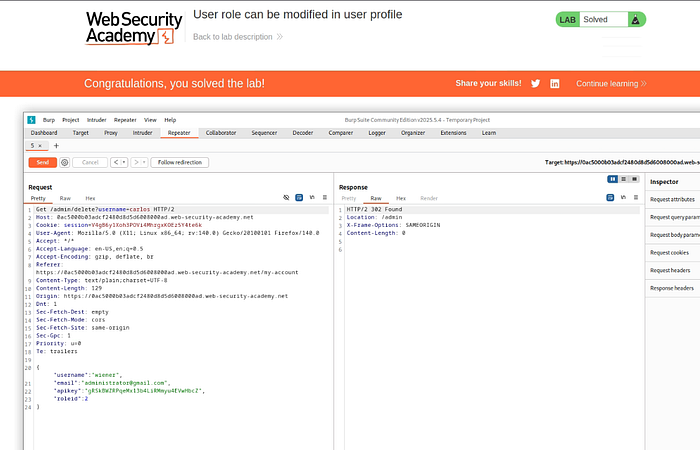The height and width of the screenshot is (450, 700).
Task: Expand Request headers in Inspector
Action: [x=672, y=271]
